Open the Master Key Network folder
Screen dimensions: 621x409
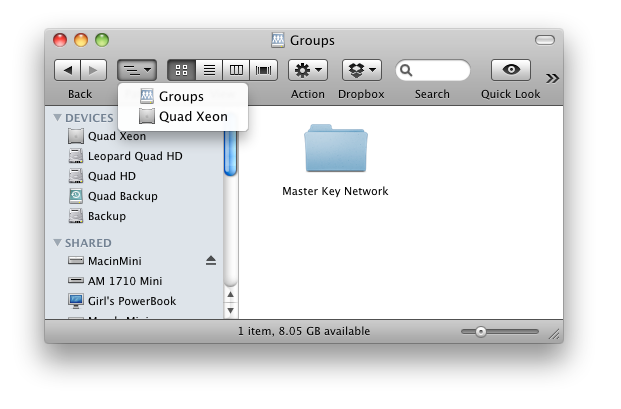(335, 150)
